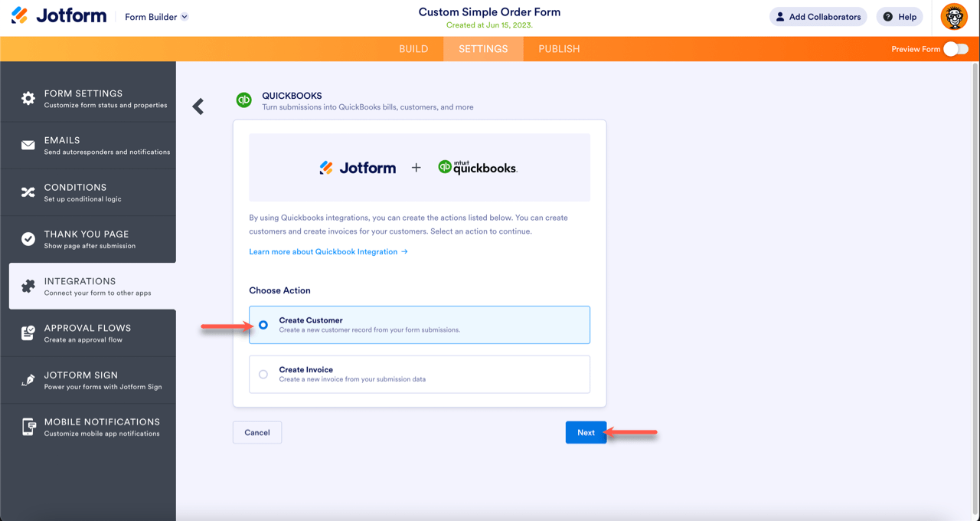Click the QUICKBOOKS heading text

292,96
